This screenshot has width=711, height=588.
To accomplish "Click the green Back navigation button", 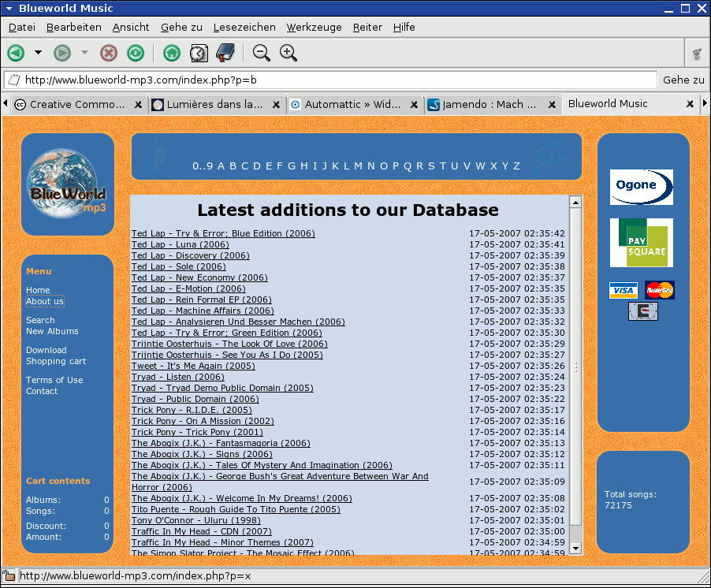I will tap(17, 53).
